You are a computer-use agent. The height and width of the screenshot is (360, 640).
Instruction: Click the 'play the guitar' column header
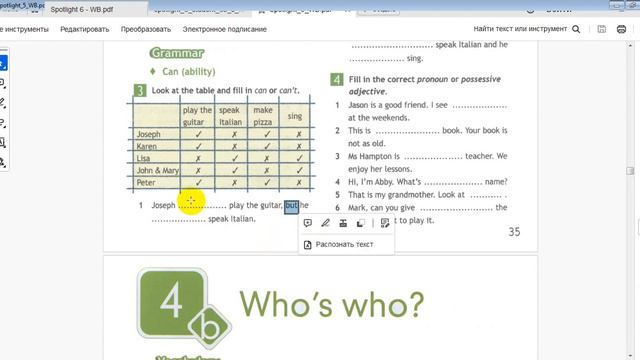(197, 116)
